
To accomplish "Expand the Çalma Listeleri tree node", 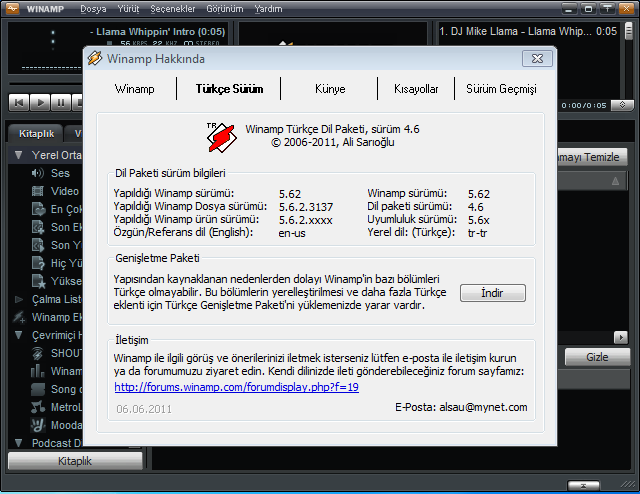I will (18, 299).
